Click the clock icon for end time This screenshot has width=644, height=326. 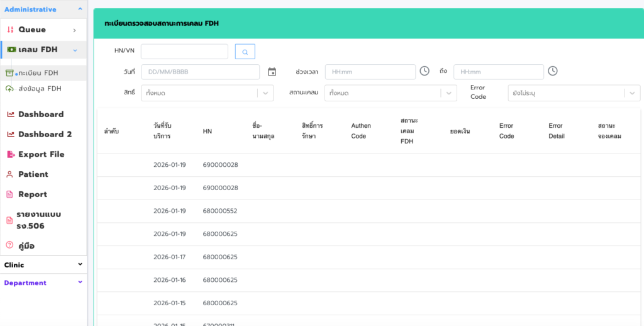click(552, 71)
